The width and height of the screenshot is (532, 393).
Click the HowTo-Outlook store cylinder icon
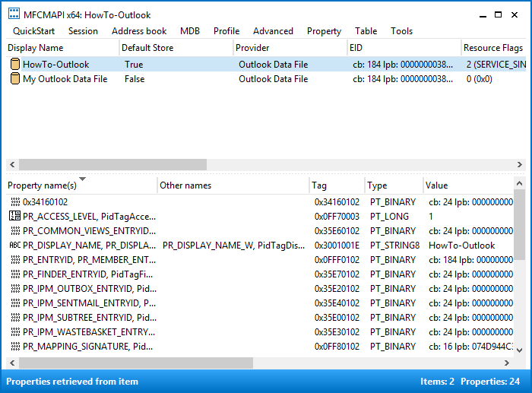[15, 64]
